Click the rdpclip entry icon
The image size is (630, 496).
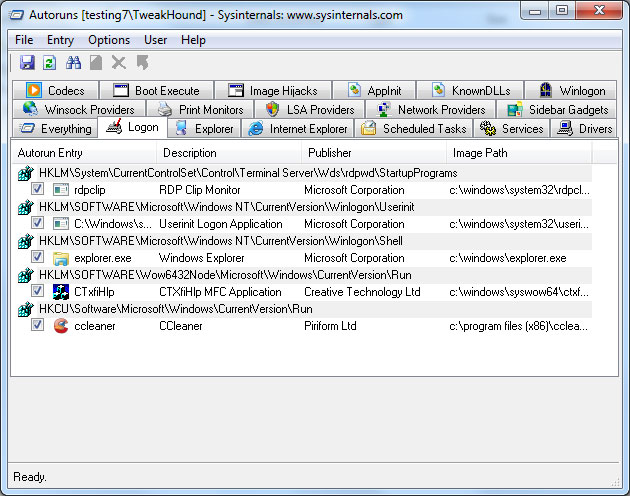point(61,190)
